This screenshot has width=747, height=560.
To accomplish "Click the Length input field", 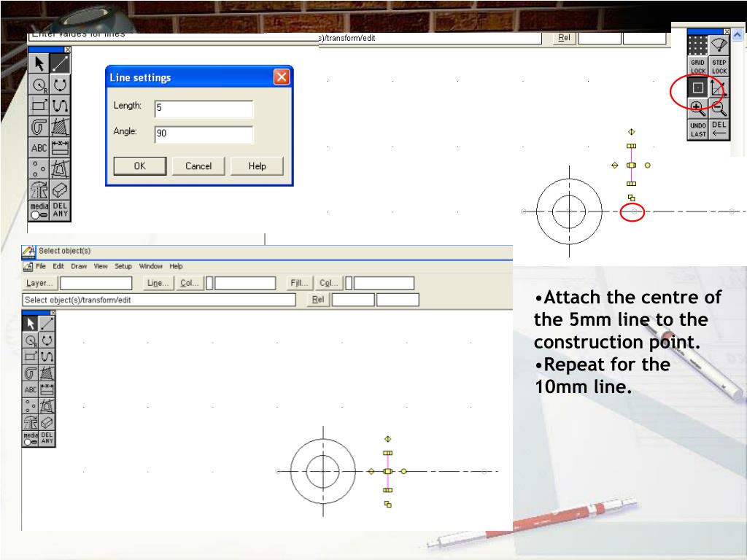I will coord(204,109).
